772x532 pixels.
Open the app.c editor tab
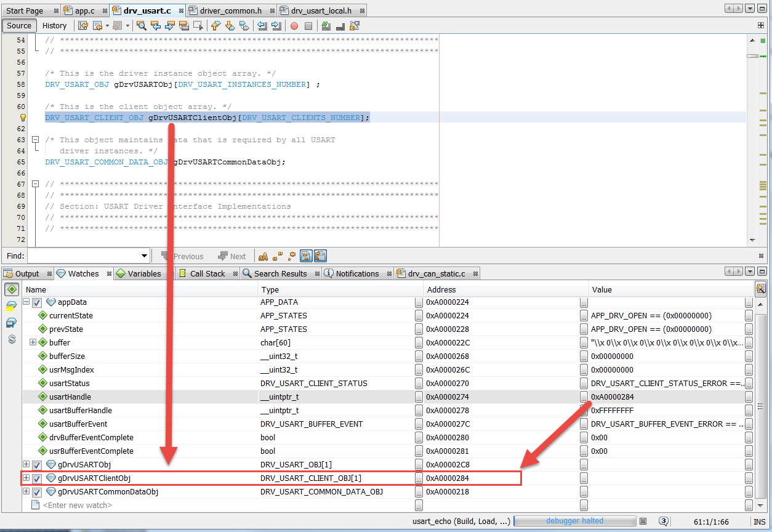[84, 10]
